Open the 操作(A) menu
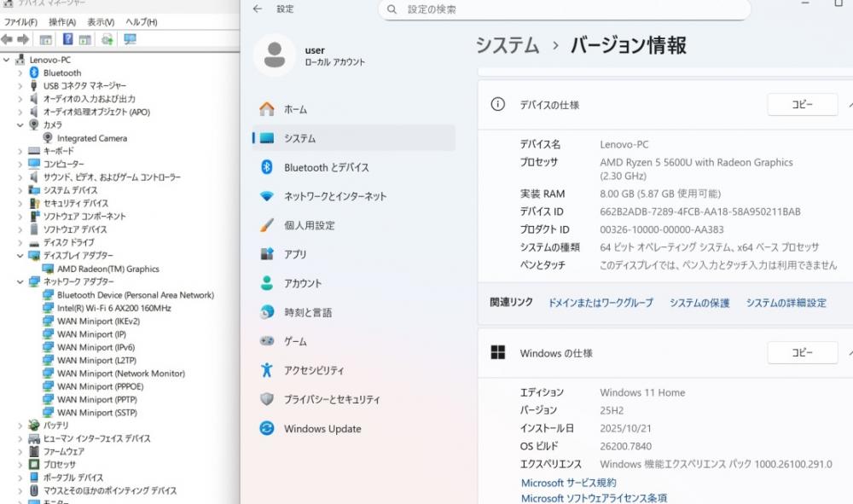This screenshot has height=504, width=853. pyautogui.click(x=62, y=22)
